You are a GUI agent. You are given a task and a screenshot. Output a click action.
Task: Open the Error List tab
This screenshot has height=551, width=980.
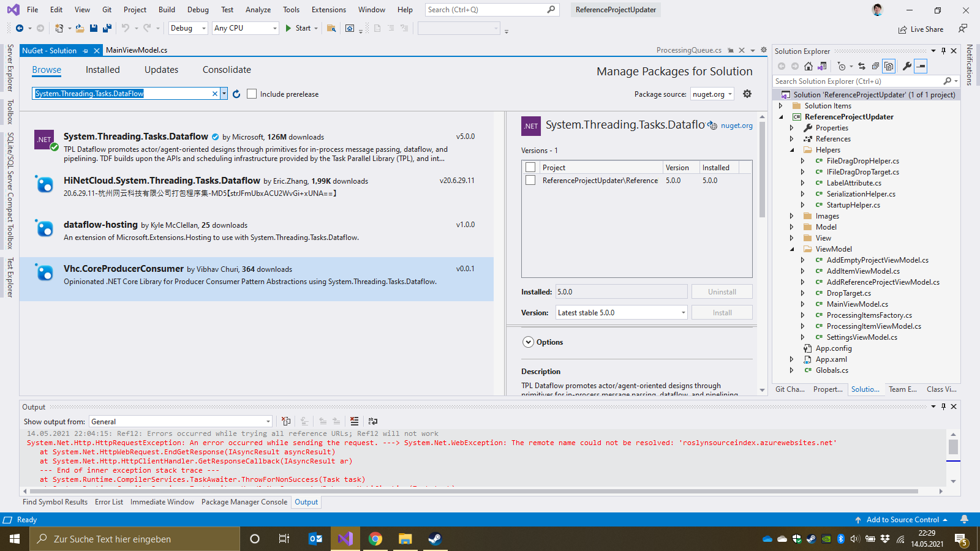(109, 502)
